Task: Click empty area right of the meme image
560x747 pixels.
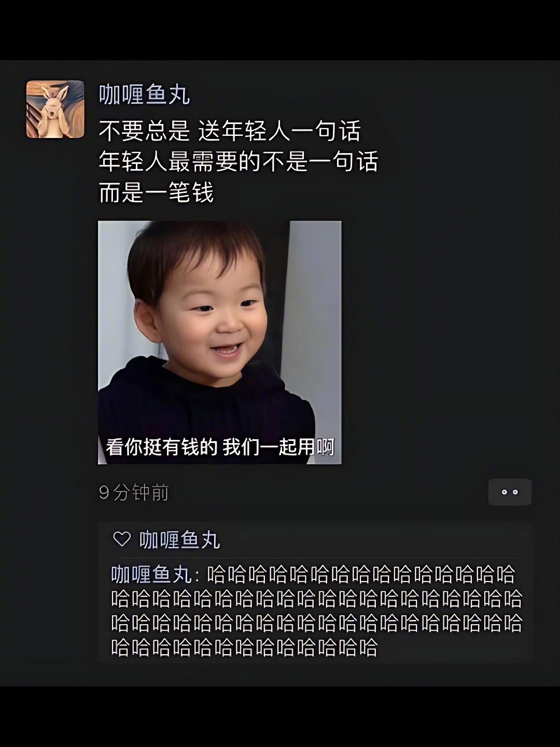Action: tap(441, 342)
